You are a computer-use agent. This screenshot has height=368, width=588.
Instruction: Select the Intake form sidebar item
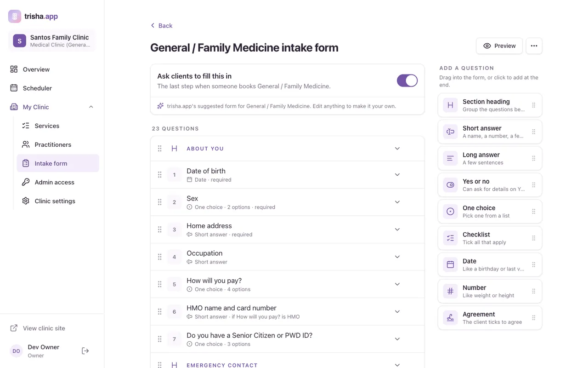point(58,163)
